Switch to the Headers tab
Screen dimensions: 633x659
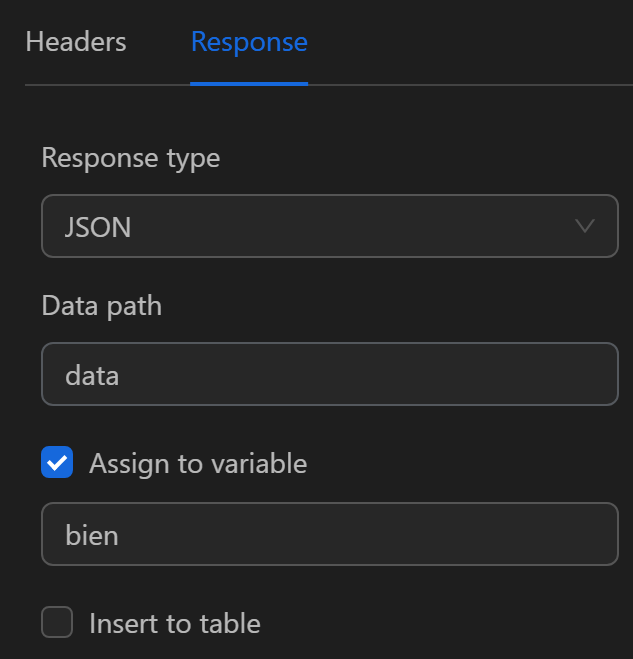76,42
